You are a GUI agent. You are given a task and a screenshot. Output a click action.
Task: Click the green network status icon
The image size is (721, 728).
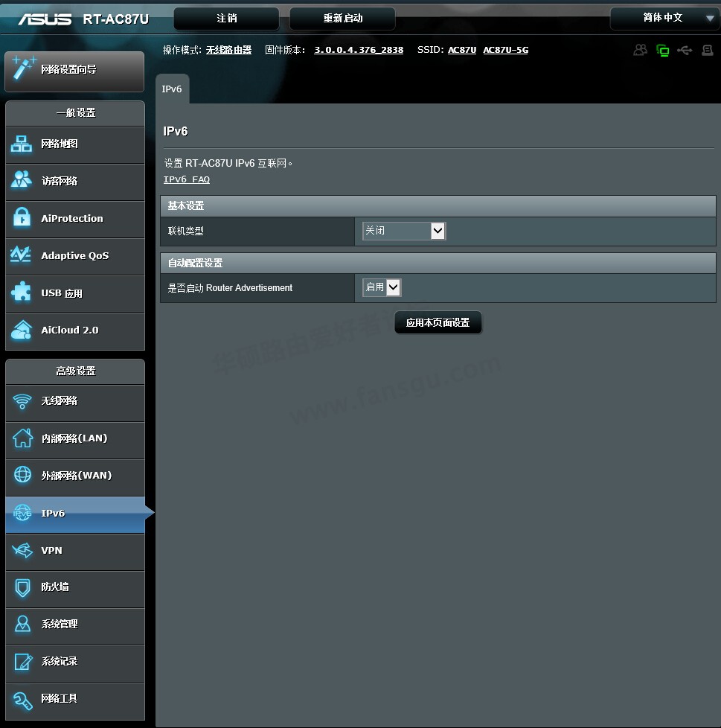click(x=662, y=50)
